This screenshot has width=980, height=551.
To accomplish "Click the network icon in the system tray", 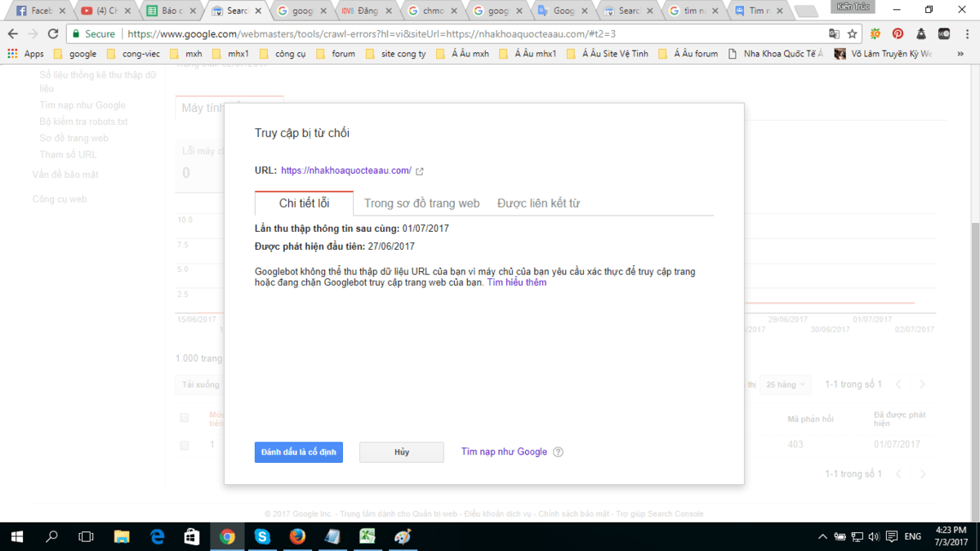I will coord(857,536).
